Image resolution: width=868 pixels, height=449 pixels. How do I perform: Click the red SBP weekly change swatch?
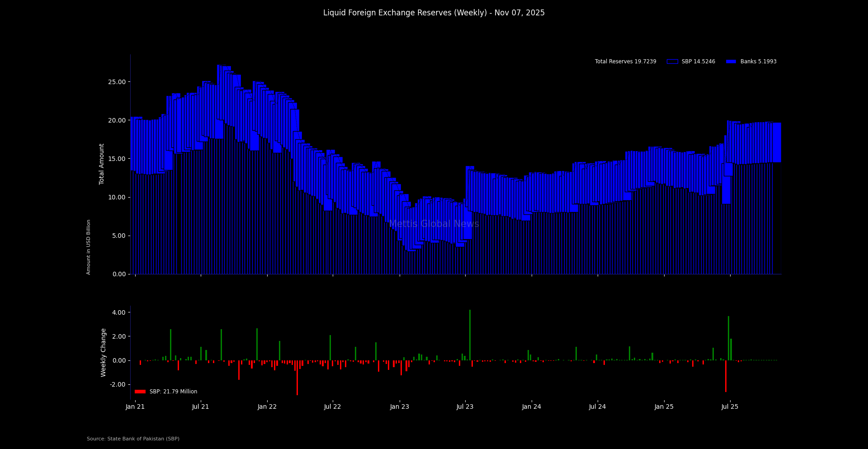140,392
